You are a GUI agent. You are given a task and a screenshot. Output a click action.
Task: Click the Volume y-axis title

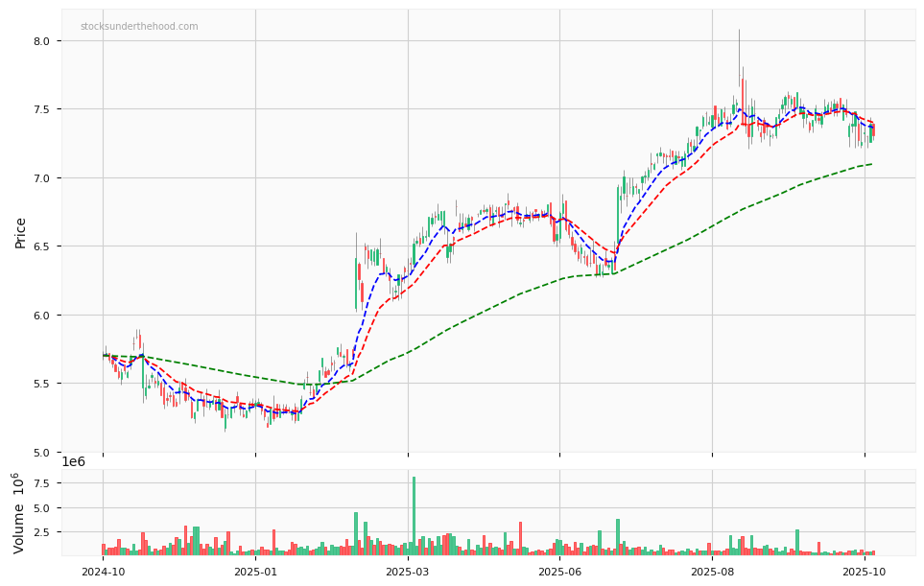pyautogui.click(x=20, y=512)
